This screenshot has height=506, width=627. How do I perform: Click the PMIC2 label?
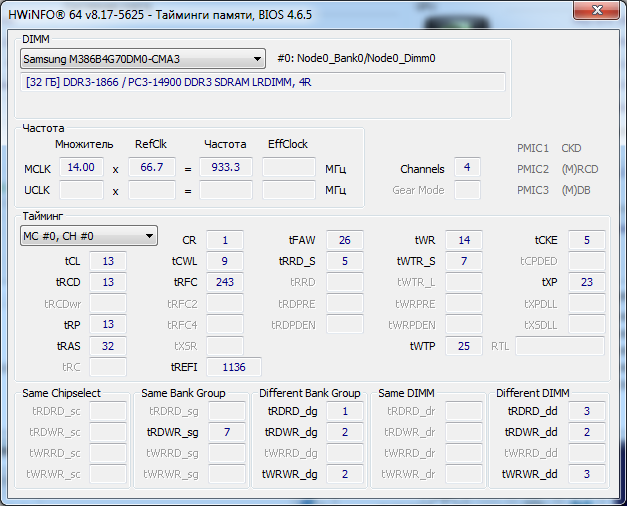click(533, 169)
